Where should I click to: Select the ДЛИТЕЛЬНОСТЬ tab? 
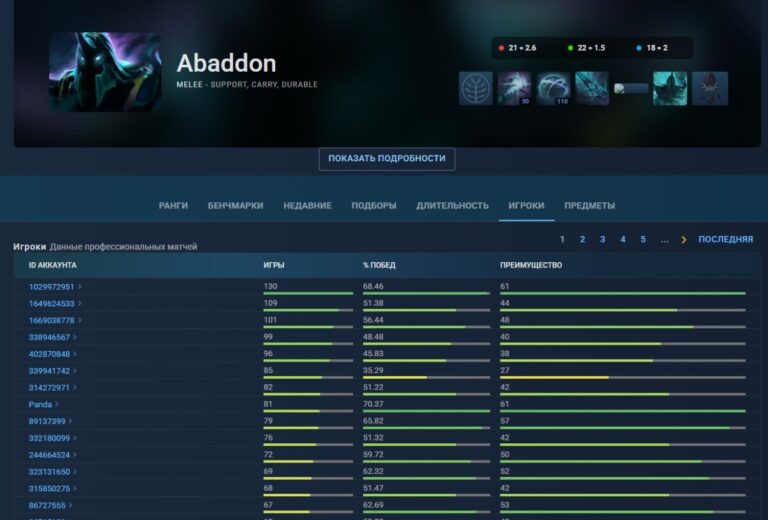pyautogui.click(x=453, y=206)
